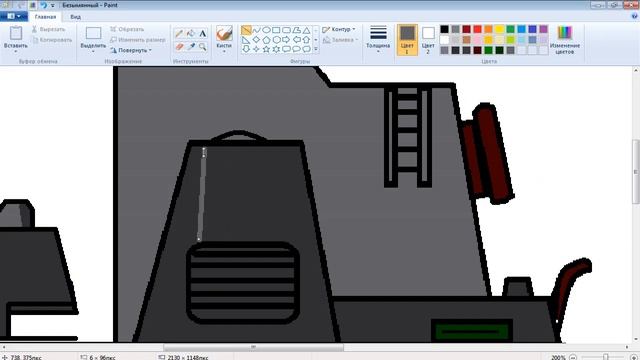Switch to the Главная tab
The image size is (640, 360).
[x=45, y=17]
